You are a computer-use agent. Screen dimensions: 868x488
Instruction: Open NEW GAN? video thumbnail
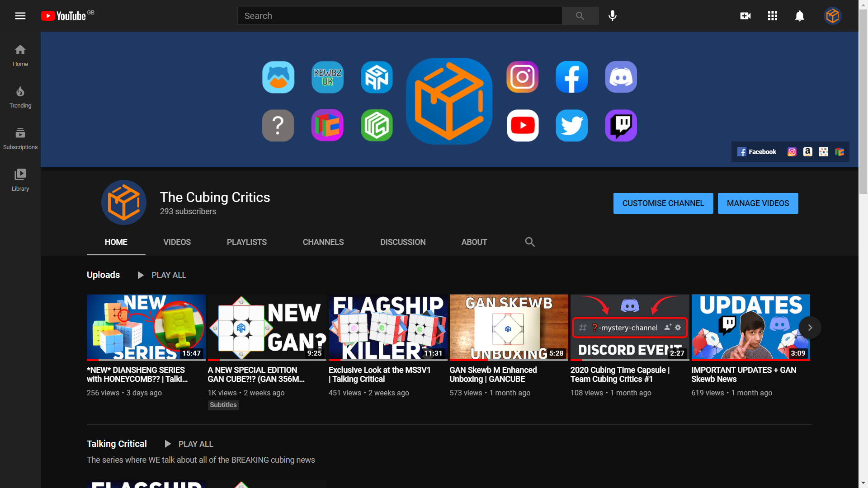click(267, 328)
